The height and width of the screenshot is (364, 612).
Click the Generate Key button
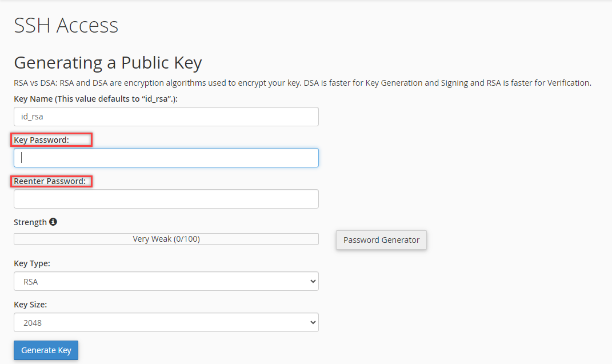(x=46, y=350)
